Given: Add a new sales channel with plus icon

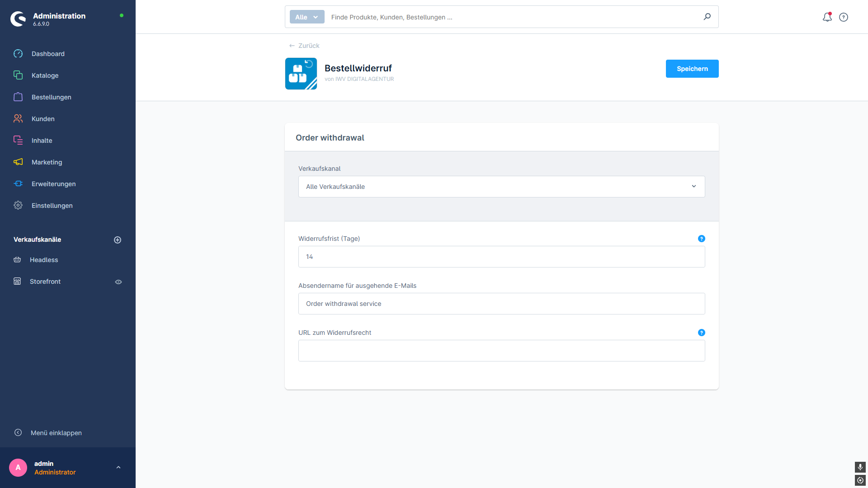Looking at the screenshot, I should coord(118,240).
